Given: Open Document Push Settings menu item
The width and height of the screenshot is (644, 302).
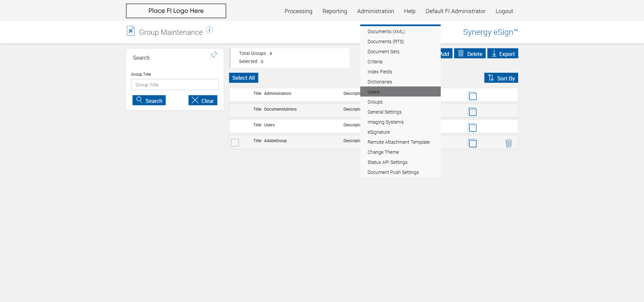Looking at the screenshot, I should (x=393, y=172).
